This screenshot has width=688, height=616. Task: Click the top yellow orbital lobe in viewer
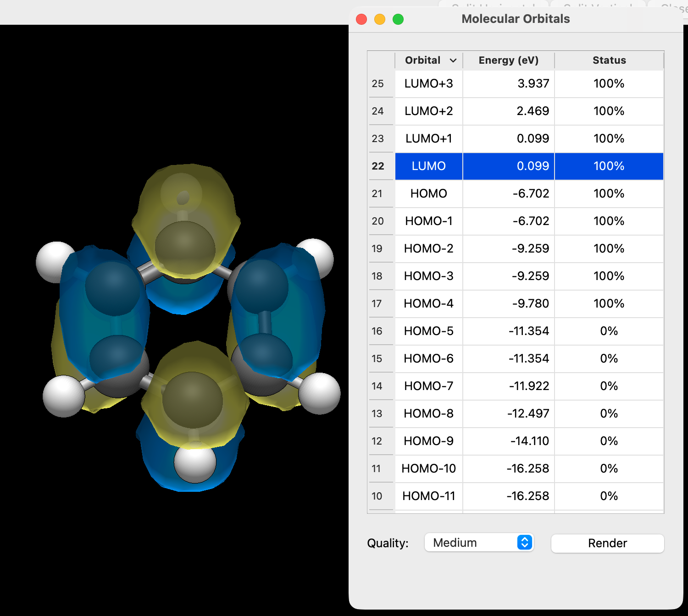click(183, 192)
